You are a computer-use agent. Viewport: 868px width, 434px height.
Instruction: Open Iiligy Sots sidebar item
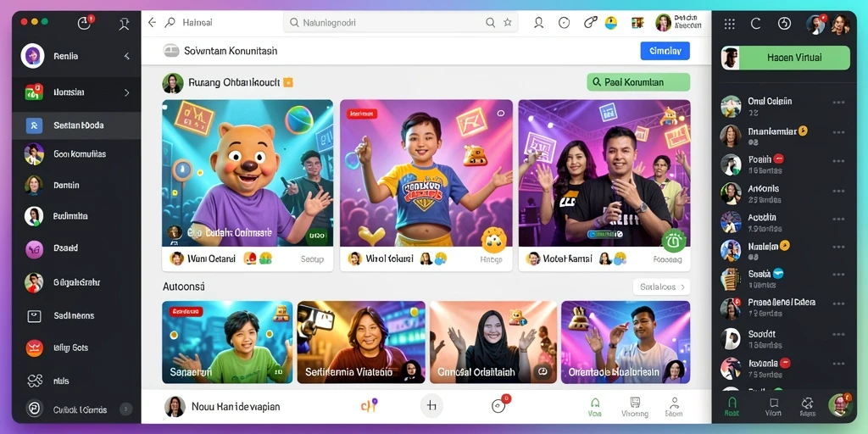(x=77, y=348)
